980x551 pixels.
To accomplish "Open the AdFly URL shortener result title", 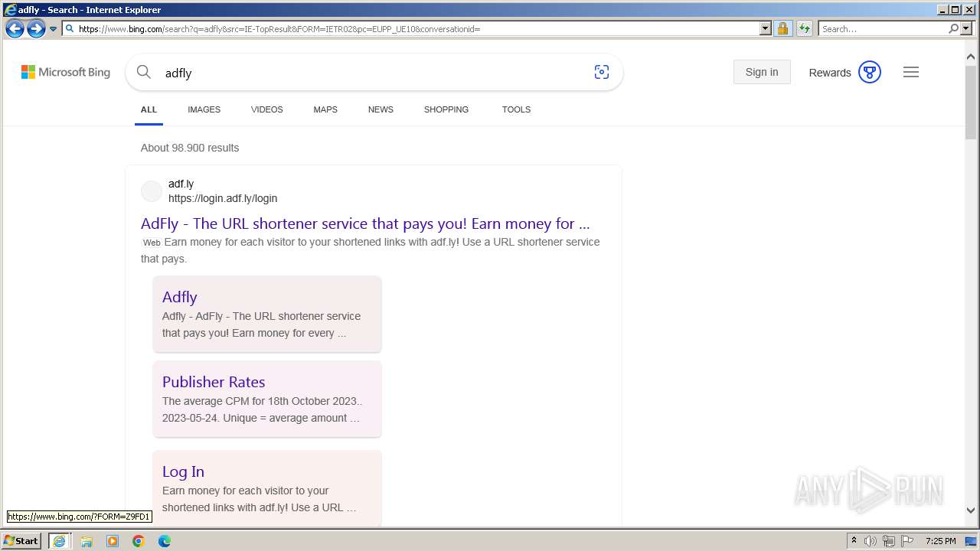I will 365,223.
